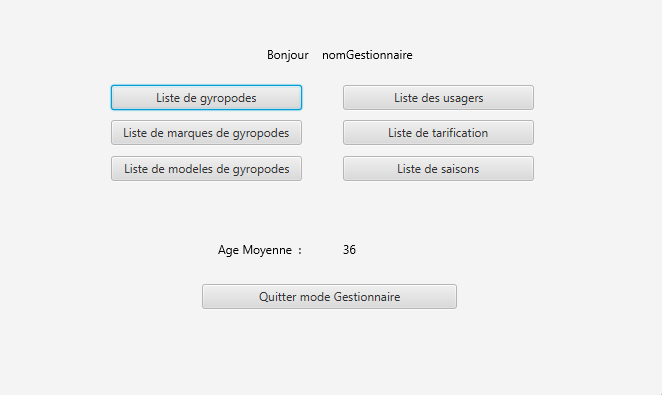Show gyropode models list
Image resolution: width=662 pixels, height=395 pixels.
(x=206, y=168)
